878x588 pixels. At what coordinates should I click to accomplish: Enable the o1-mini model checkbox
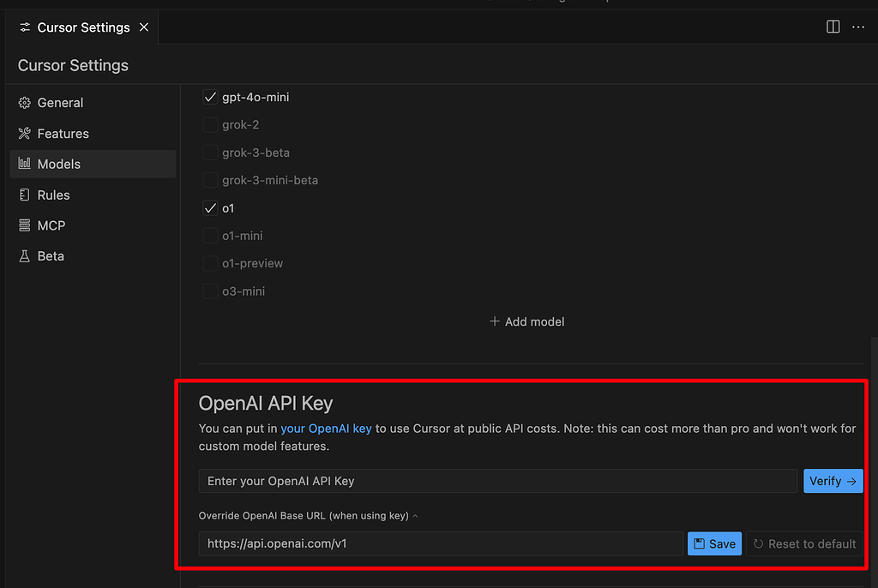tap(210, 236)
